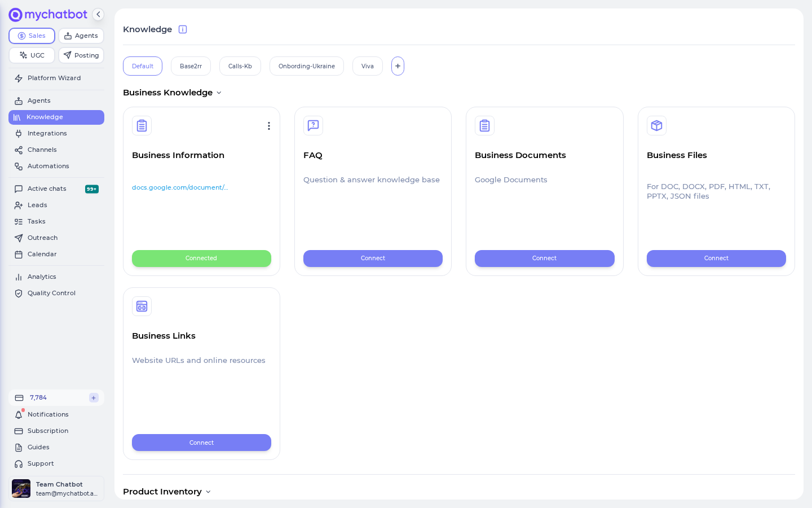812x508 pixels.
Task: Open Business Information options (three dots)
Action: tap(269, 126)
